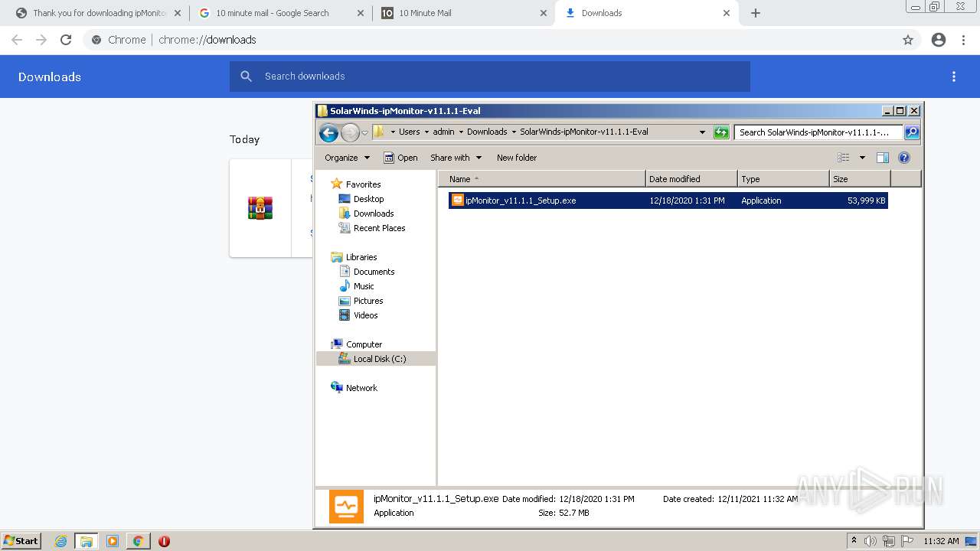The image size is (980, 551).
Task: Bookmark this page with star icon
Action: (908, 40)
